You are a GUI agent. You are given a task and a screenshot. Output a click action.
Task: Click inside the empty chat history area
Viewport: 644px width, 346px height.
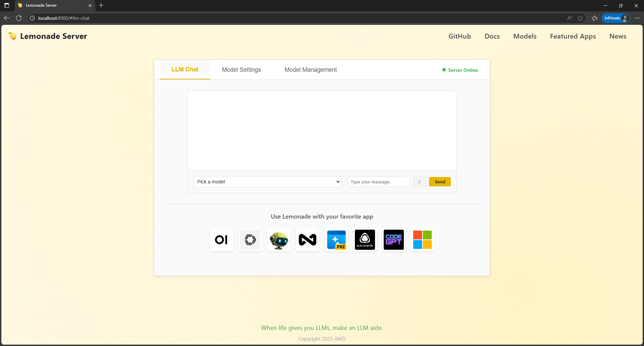click(x=322, y=130)
